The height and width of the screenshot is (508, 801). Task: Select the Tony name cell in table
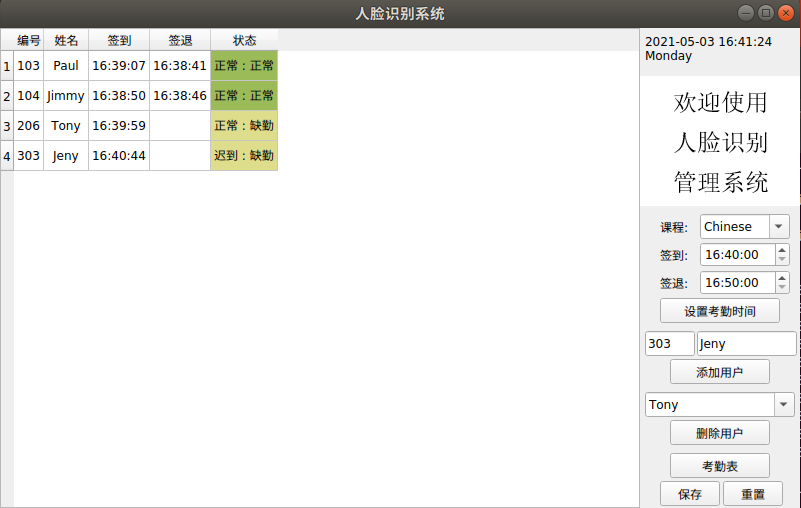[66, 126]
